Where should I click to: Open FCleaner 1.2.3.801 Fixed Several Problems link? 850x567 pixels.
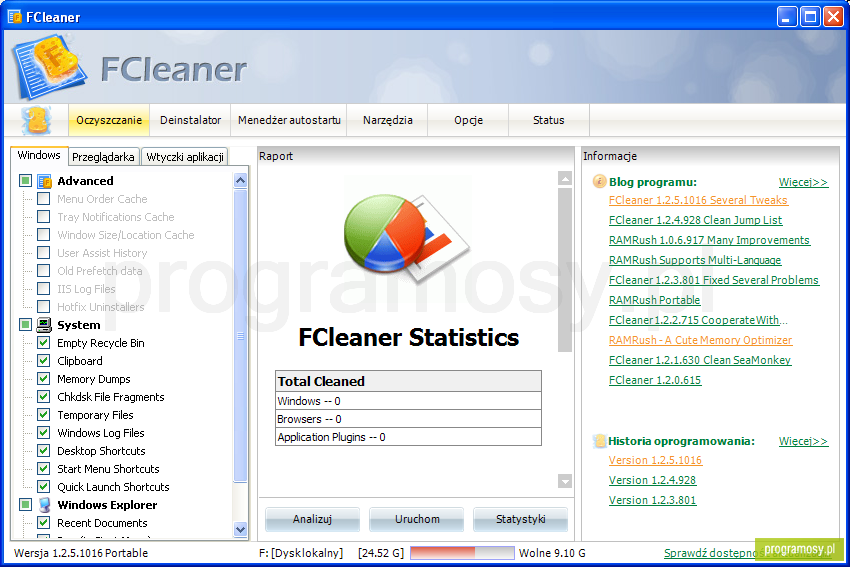tap(714, 280)
